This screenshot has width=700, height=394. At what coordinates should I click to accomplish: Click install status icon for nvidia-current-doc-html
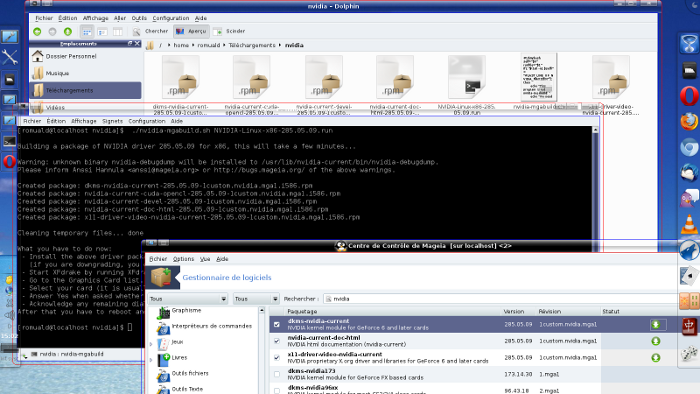click(656, 341)
